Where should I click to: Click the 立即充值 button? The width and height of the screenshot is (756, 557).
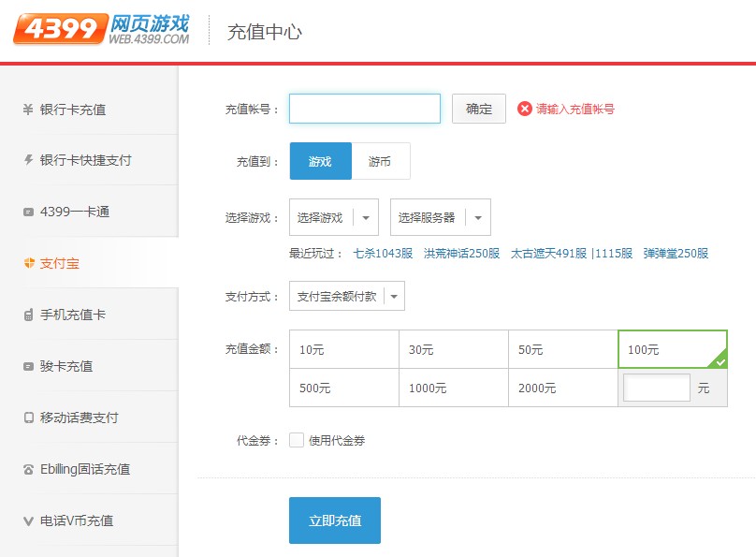pos(335,520)
